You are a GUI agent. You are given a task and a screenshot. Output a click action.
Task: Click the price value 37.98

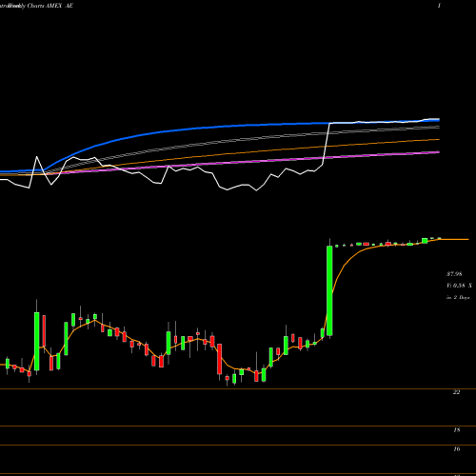(x=454, y=274)
